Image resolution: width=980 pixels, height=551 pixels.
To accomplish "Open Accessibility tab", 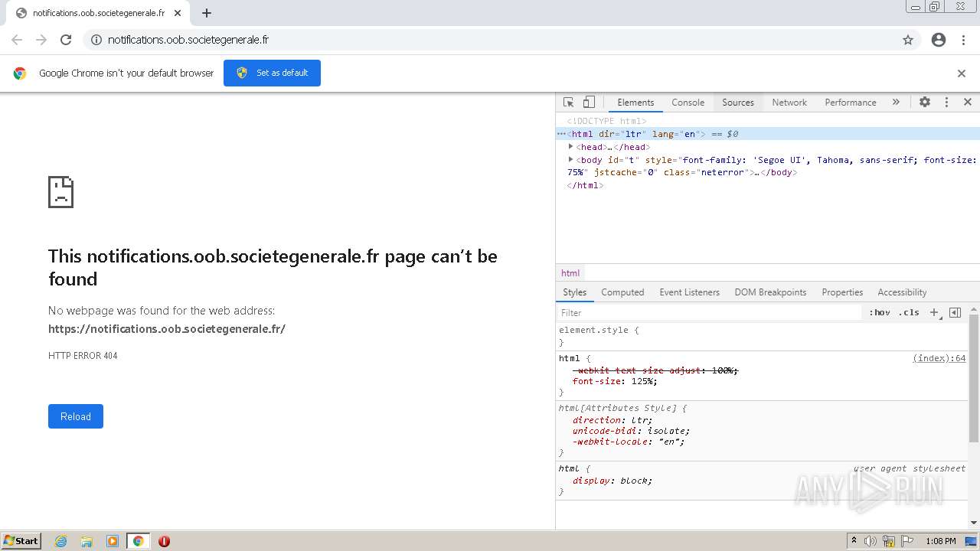I will tap(902, 292).
